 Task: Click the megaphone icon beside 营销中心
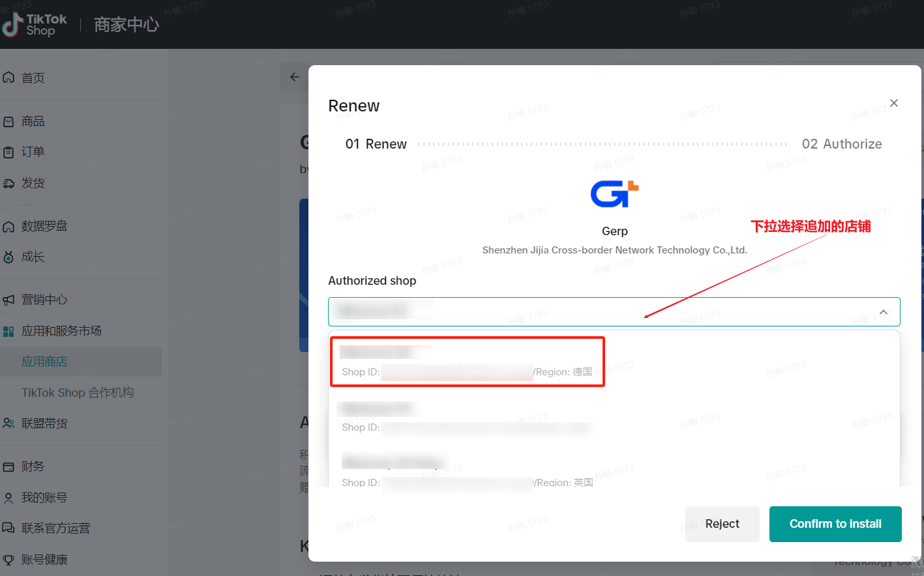(8, 300)
